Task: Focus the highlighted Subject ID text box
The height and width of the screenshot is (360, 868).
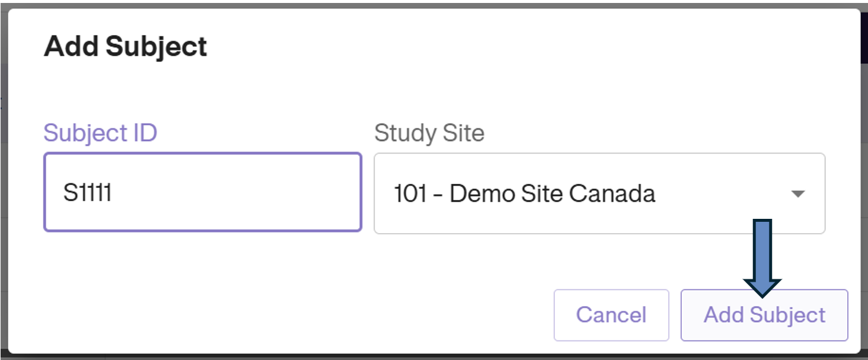Action: click(202, 191)
